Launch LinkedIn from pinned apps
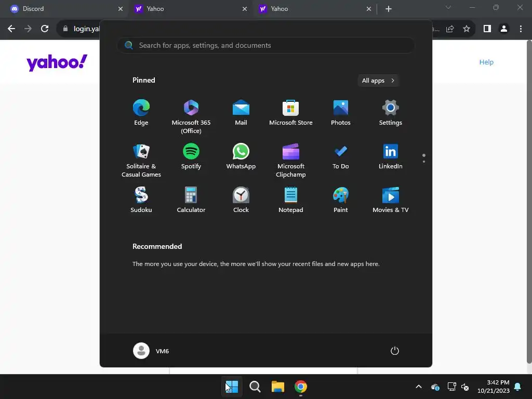 click(391, 156)
